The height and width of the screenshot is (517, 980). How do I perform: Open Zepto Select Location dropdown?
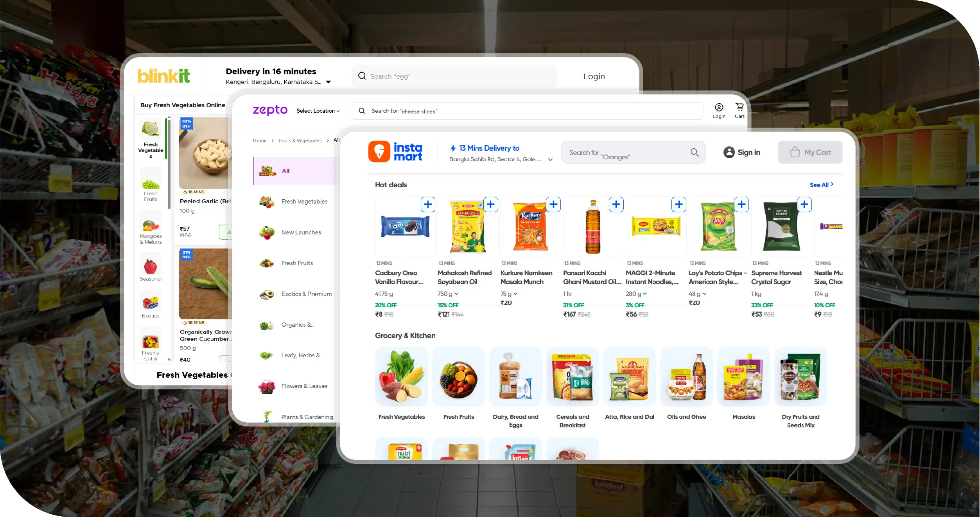click(x=318, y=111)
